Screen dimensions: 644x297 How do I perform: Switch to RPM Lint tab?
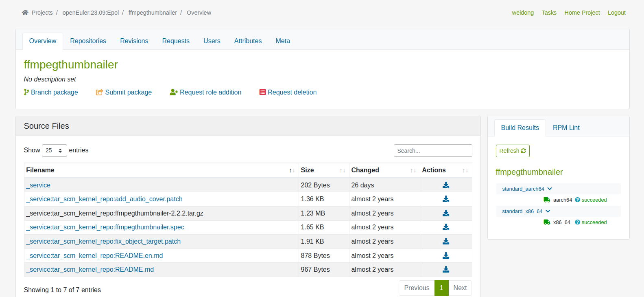point(566,128)
